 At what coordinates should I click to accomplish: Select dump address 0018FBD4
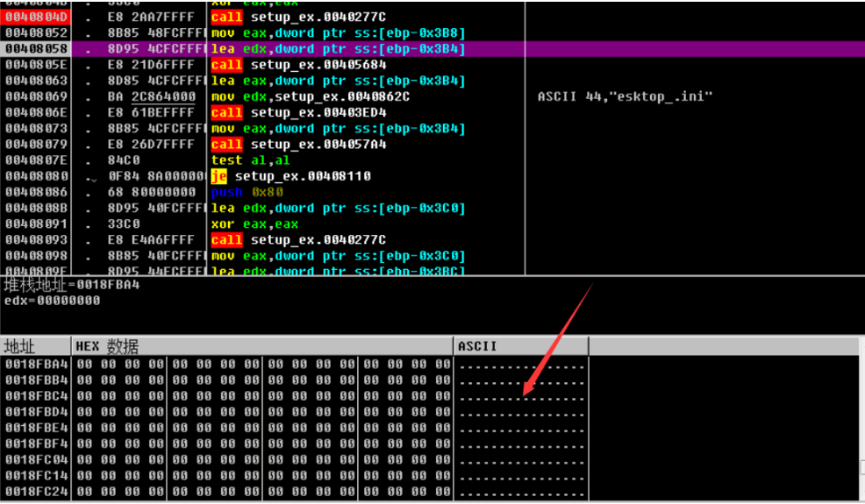pos(37,412)
